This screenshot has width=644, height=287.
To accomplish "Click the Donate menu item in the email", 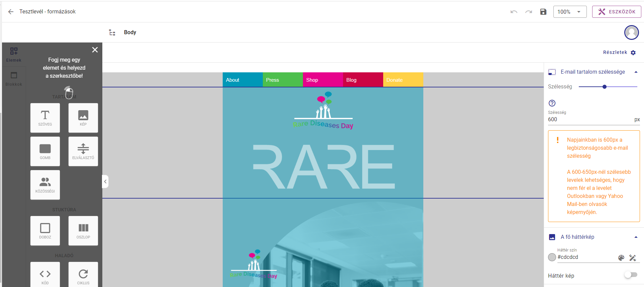I will (x=403, y=80).
